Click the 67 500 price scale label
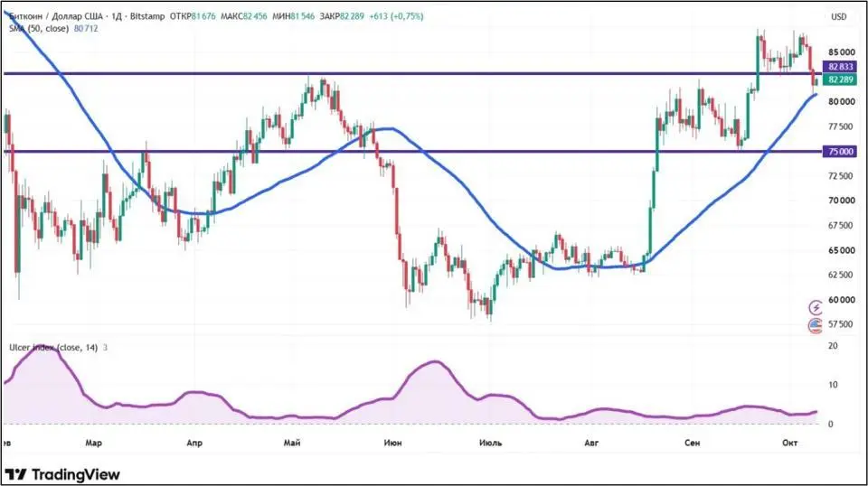 (842, 226)
